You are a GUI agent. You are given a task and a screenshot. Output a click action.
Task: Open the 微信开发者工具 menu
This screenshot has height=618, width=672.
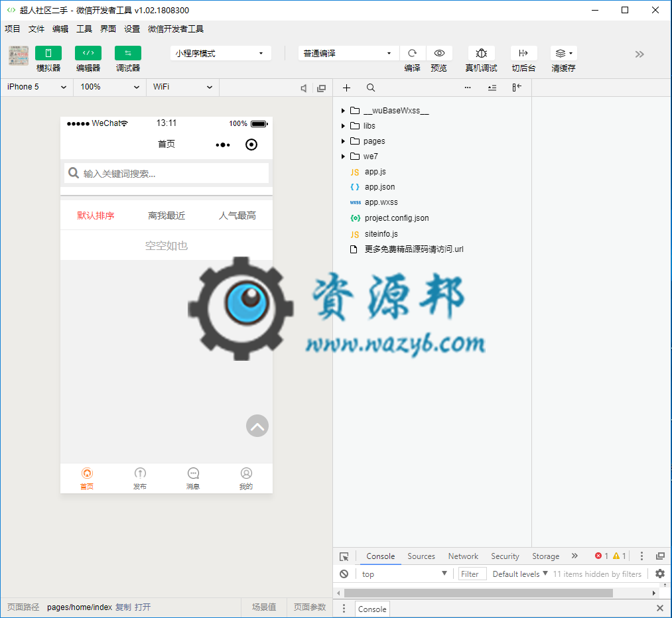click(x=176, y=29)
